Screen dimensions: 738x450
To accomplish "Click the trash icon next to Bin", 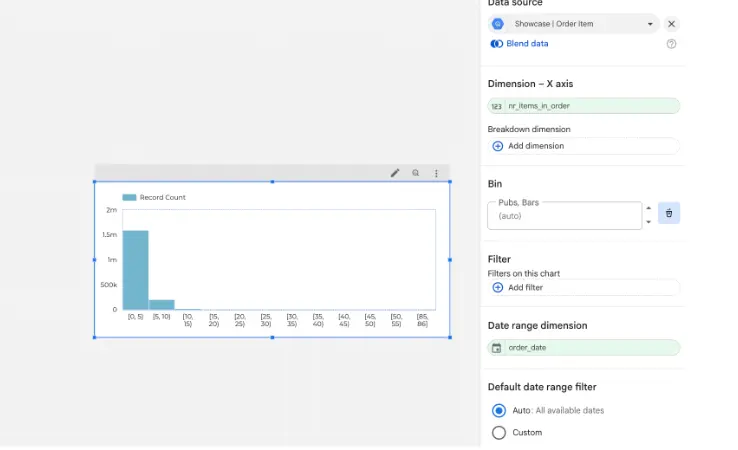I will coord(669,213).
